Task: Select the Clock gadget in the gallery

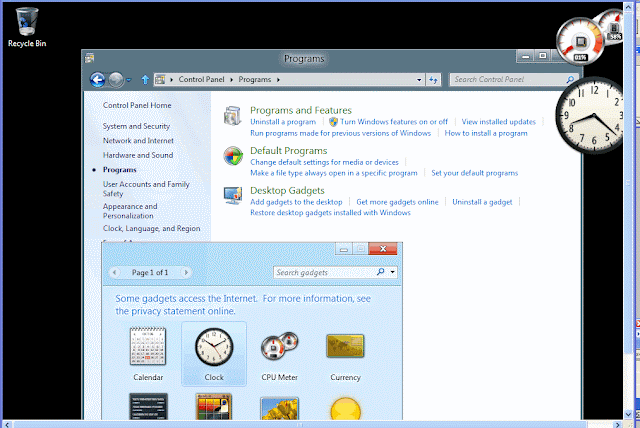Action: click(214, 354)
